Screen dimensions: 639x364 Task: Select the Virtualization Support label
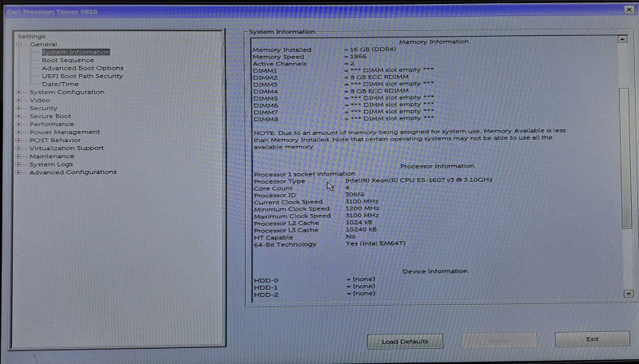pos(66,148)
